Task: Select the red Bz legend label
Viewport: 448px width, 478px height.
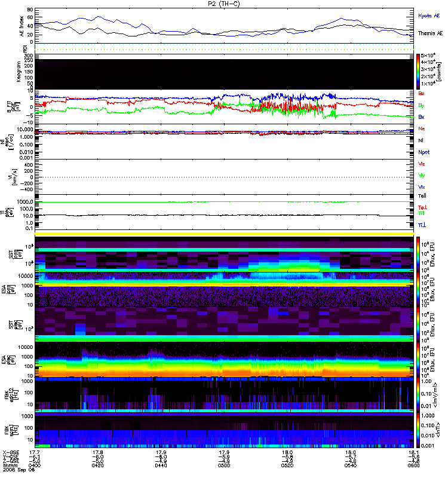Action: click(422, 94)
